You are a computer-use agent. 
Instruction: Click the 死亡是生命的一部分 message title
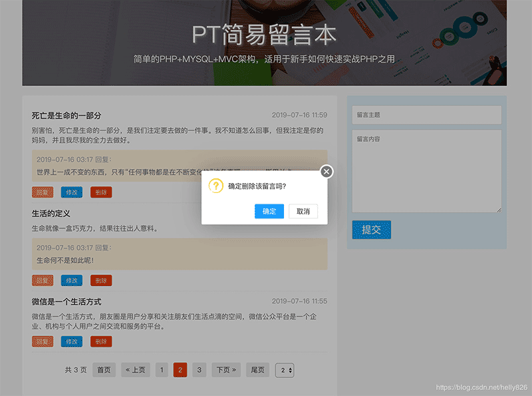point(66,115)
